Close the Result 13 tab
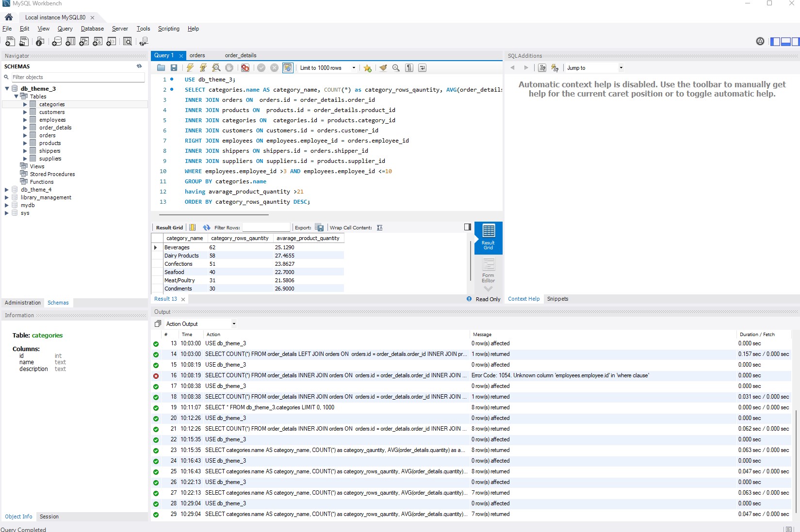The height and width of the screenshot is (532, 800). click(x=183, y=299)
